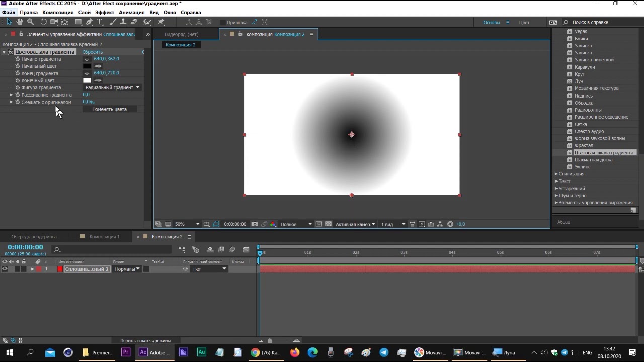The width and height of the screenshot is (644, 362).
Task: Toggle Motion Blur icon in timeline
Action: click(x=232, y=250)
